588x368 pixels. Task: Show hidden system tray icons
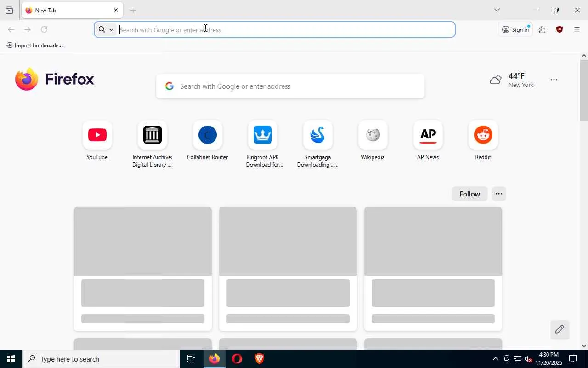point(495,359)
